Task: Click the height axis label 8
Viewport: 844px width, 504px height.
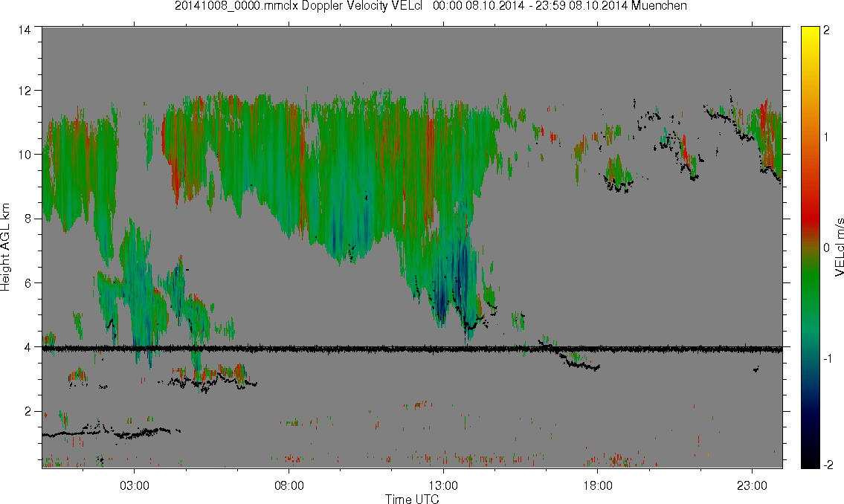Action: point(28,219)
